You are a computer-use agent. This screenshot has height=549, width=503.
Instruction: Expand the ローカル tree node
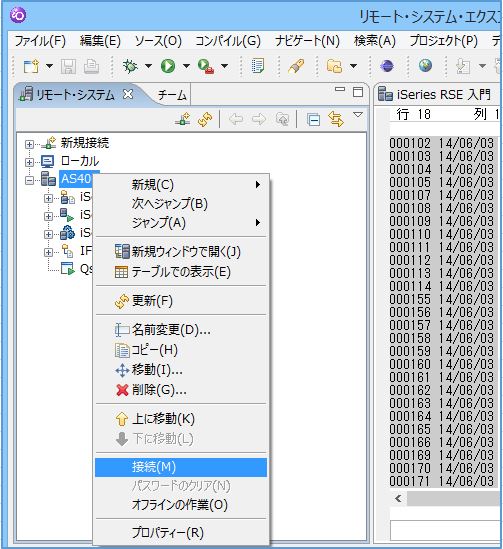coord(29,162)
